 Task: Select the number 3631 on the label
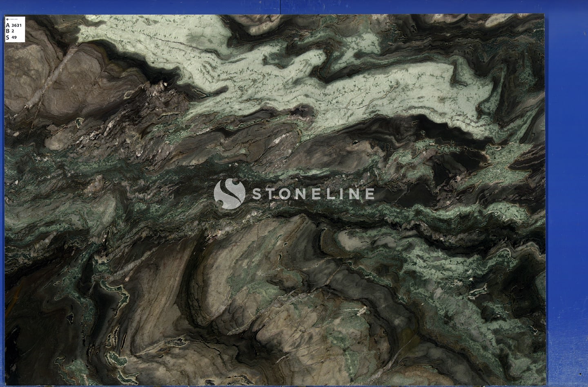[16, 25]
